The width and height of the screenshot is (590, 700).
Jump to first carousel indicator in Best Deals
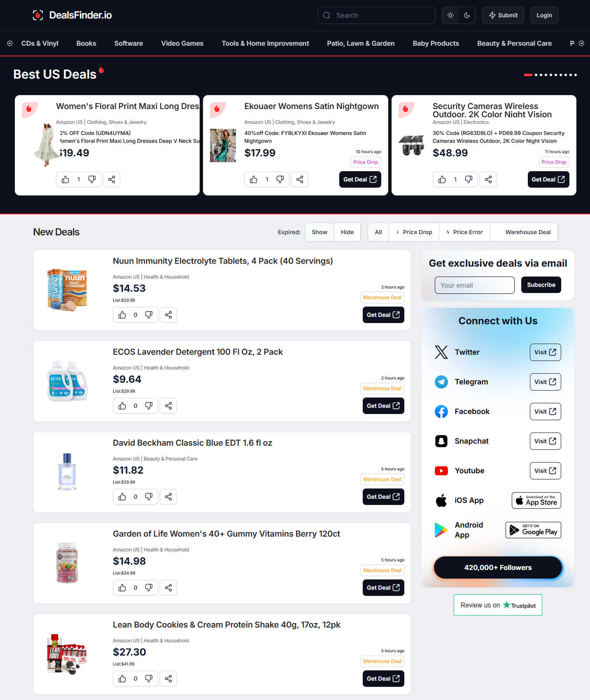point(528,75)
